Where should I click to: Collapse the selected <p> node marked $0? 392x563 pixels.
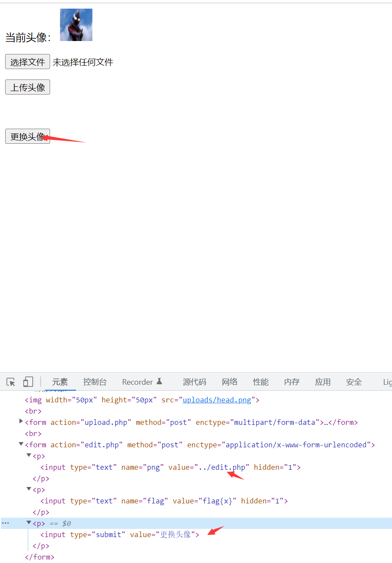pyautogui.click(x=28, y=523)
